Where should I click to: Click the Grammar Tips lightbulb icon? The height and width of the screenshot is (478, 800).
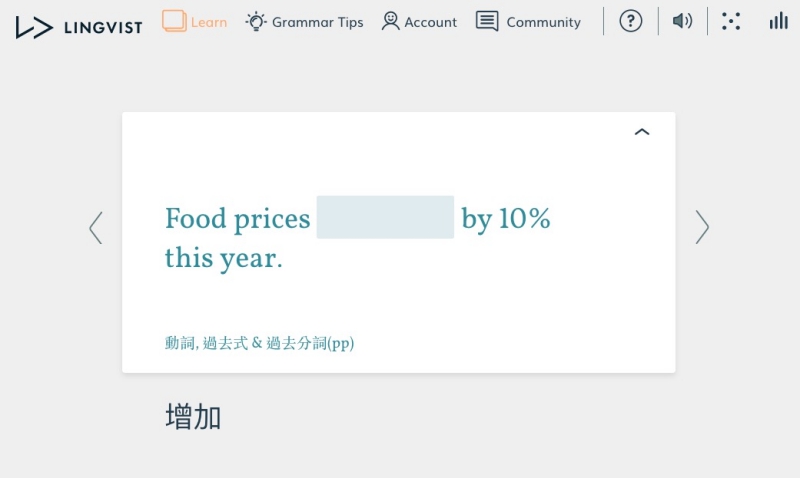[x=256, y=21]
